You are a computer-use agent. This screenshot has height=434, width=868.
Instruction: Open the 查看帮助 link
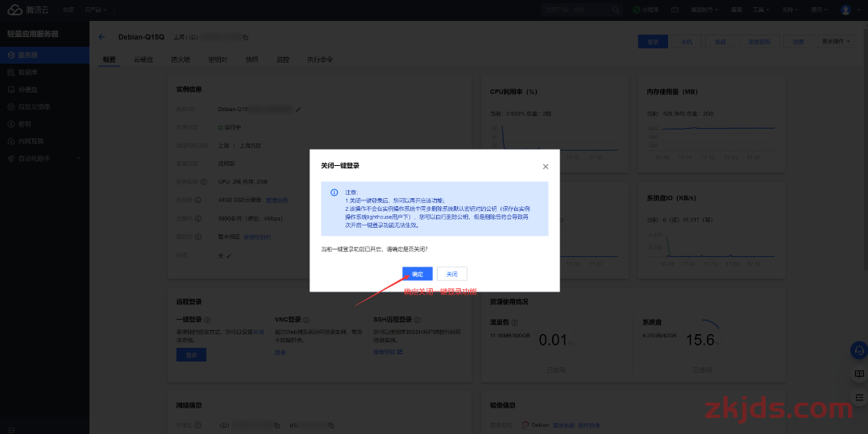pyautogui.click(x=388, y=352)
